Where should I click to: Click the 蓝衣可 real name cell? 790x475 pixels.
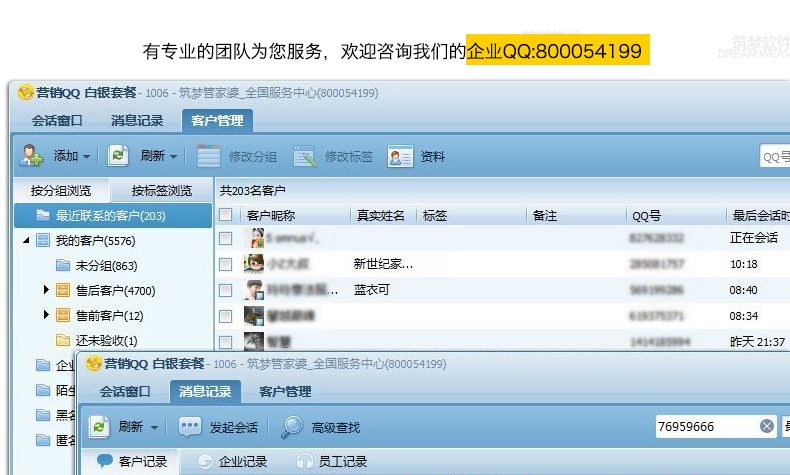pos(372,290)
